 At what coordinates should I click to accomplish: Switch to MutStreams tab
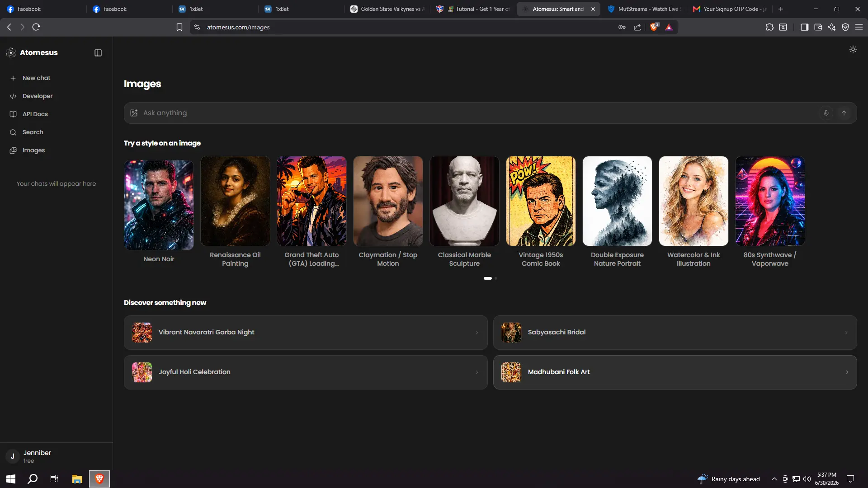[644, 9]
